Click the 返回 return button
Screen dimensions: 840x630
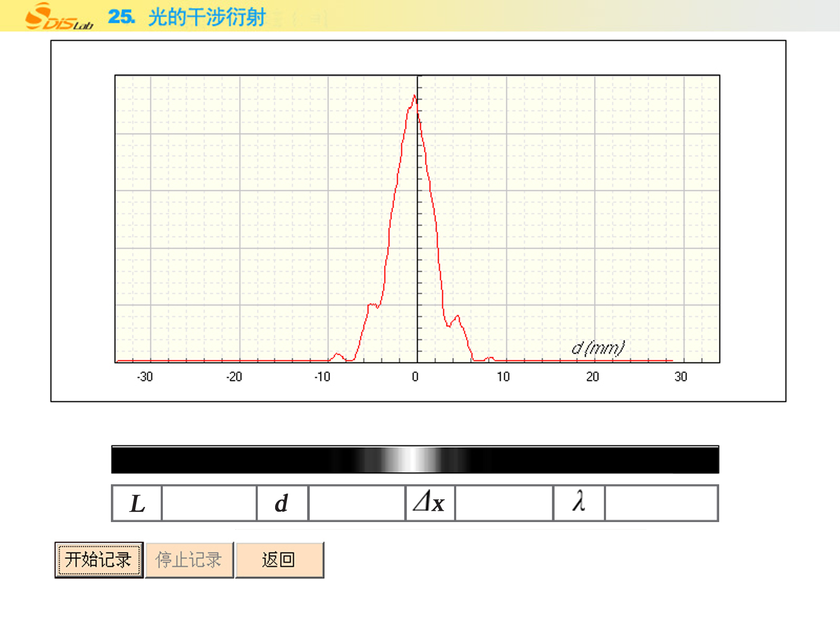click(279, 560)
